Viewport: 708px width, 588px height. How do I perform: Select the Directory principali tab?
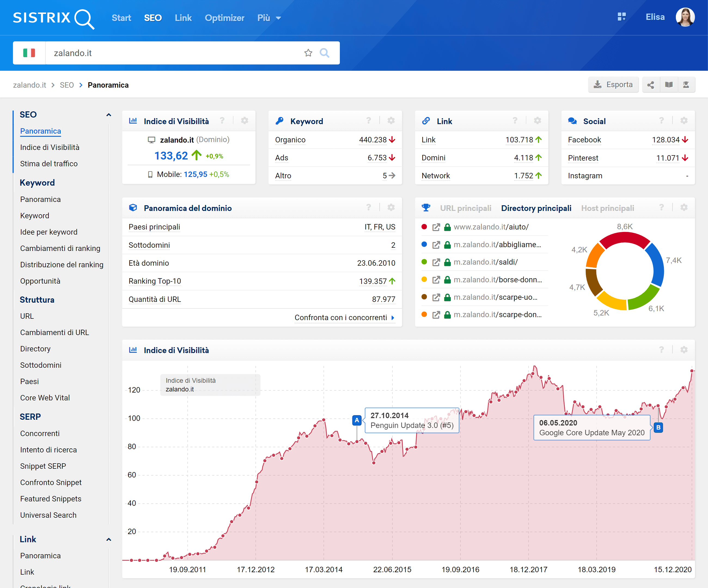click(536, 208)
